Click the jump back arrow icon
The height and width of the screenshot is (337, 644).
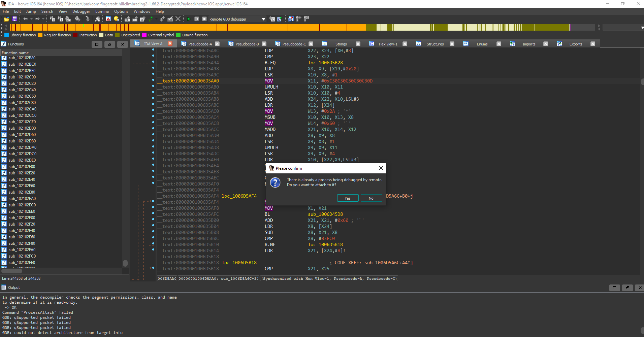(x=26, y=19)
